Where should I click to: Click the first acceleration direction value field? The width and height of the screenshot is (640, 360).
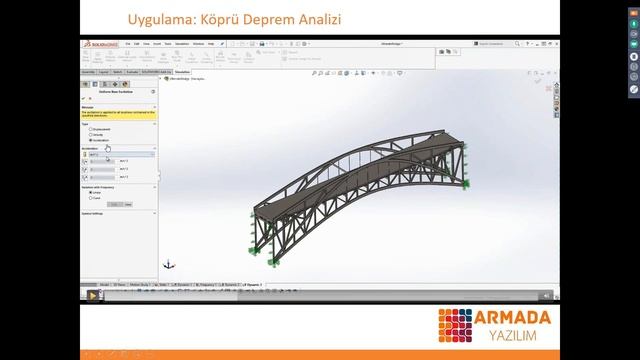(x=102, y=162)
